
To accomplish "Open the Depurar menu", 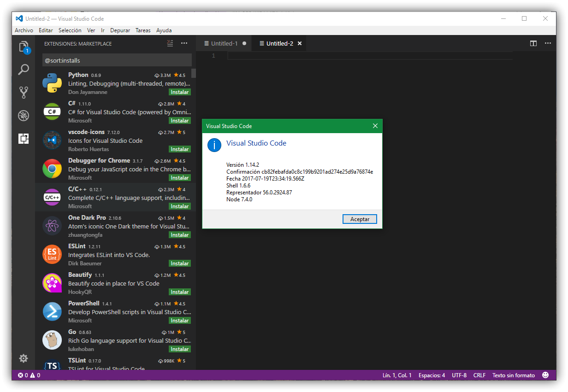I will point(120,30).
